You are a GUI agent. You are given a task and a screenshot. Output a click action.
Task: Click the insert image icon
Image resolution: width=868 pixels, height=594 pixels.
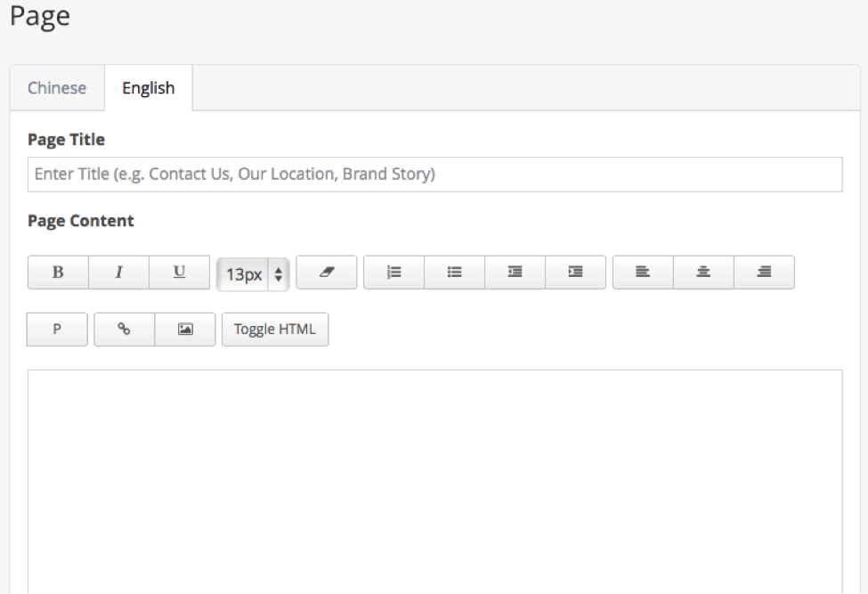pyautogui.click(x=185, y=330)
